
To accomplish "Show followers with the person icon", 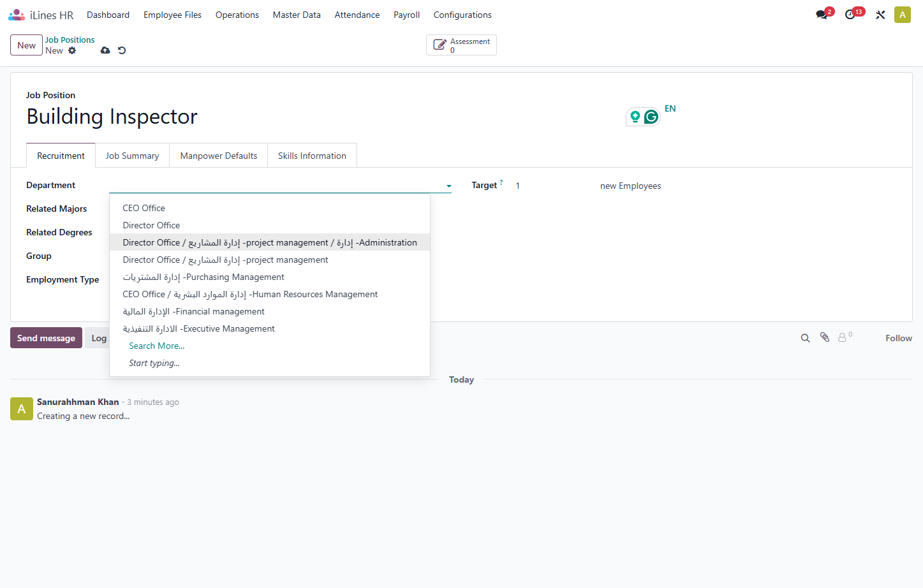I will [x=842, y=337].
